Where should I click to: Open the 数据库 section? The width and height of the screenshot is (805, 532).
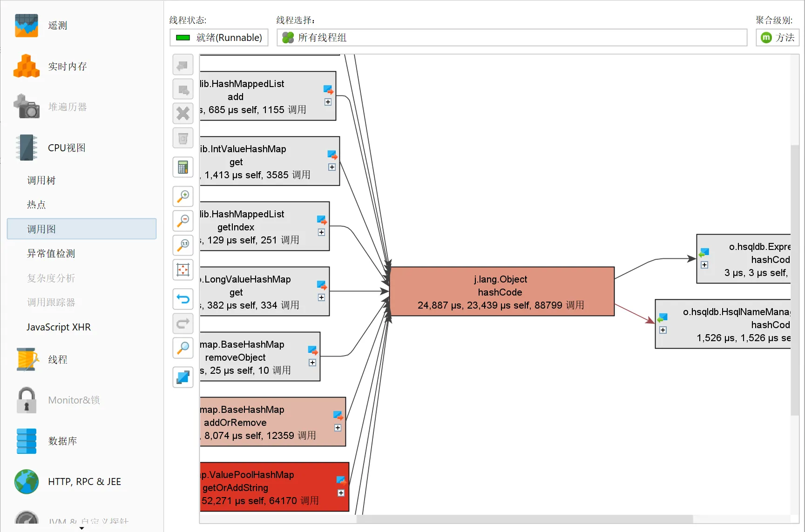pos(63,441)
